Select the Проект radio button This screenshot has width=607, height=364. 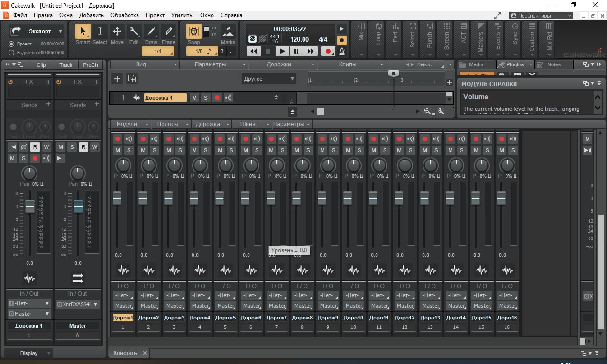[x=11, y=44]
